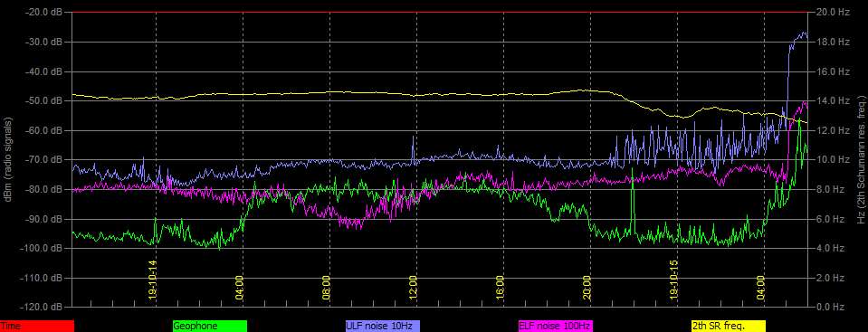Click the 12.0 Hz axis label
Viewport: 868px width, 332px height.
(832, 130)
